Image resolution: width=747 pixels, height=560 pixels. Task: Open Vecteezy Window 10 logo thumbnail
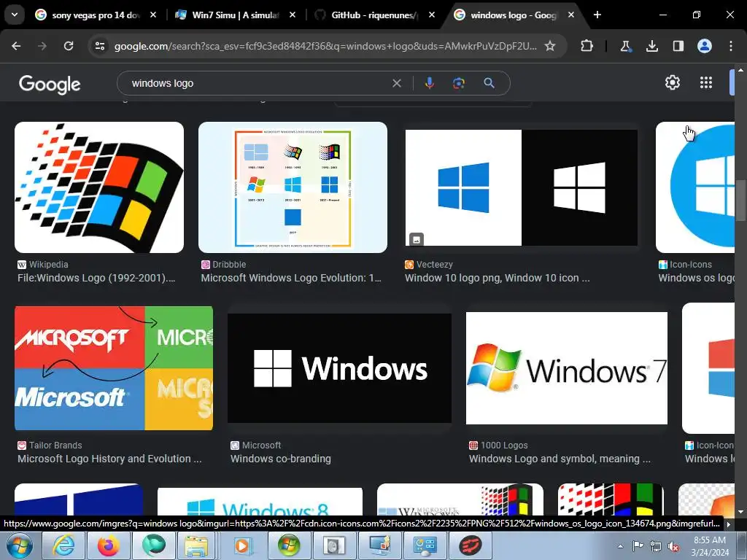pyautogui.click(x=521, y=187)
